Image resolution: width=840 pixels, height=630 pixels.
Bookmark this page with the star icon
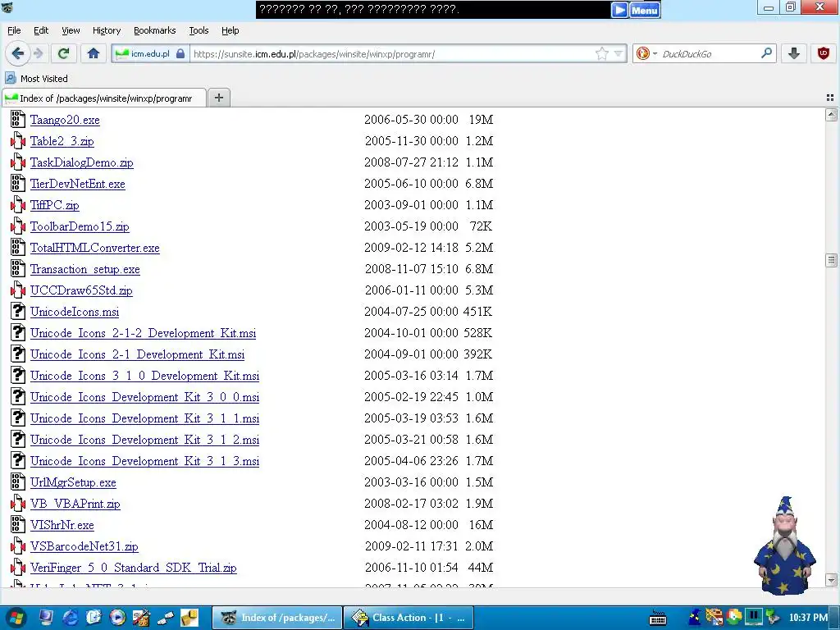[x=602, y=53]
